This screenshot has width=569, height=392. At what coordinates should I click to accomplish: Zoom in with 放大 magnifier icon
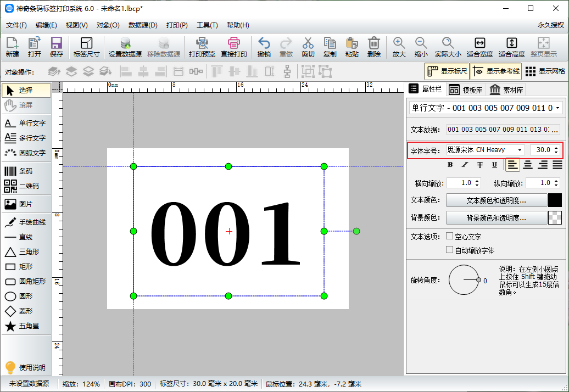click(x=399, y=47)
